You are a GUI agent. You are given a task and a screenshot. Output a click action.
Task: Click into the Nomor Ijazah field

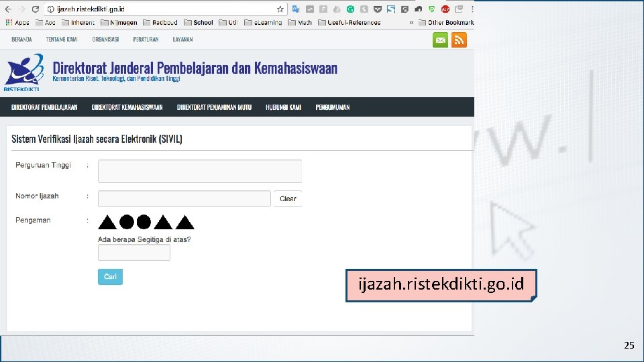point(184,198)
